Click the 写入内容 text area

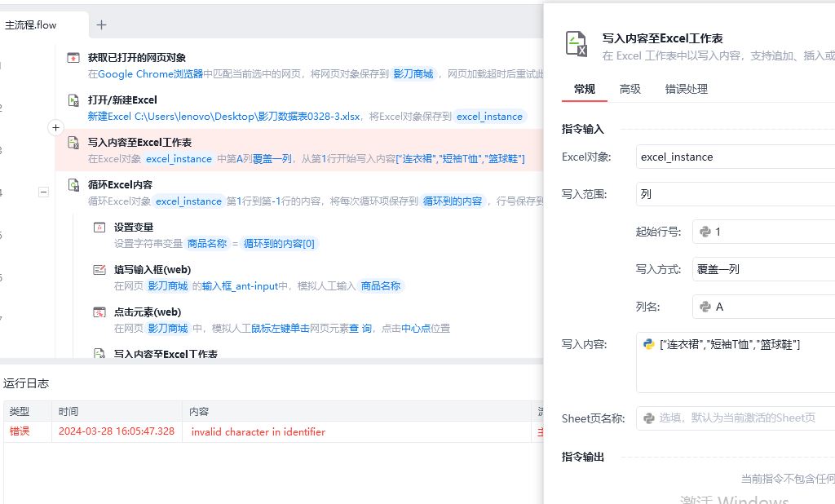[x=736, y=362]
